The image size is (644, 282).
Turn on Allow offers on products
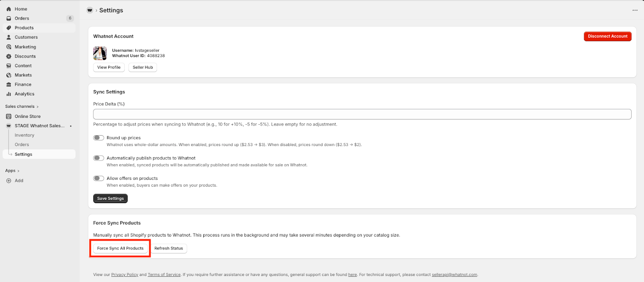pyautogui.click(x=99, y=178)
